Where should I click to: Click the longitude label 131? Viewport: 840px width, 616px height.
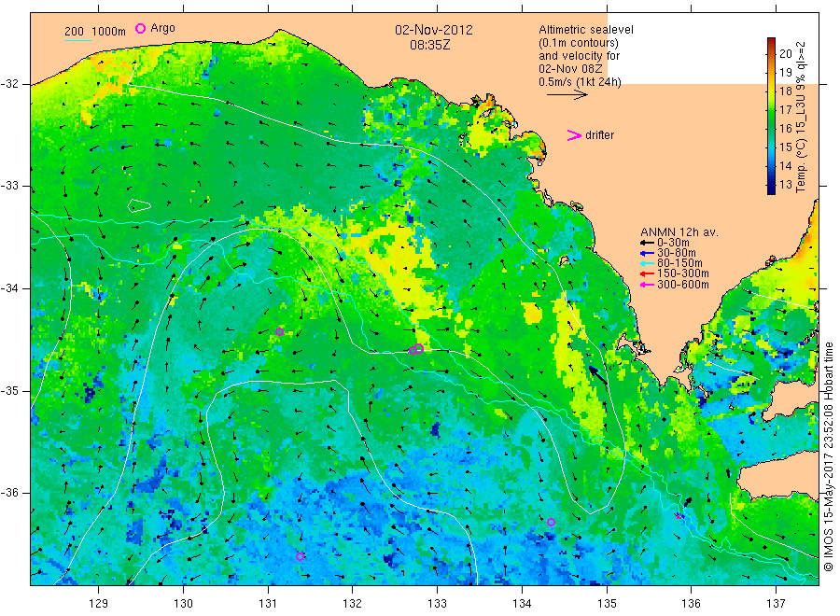point(268,604)
